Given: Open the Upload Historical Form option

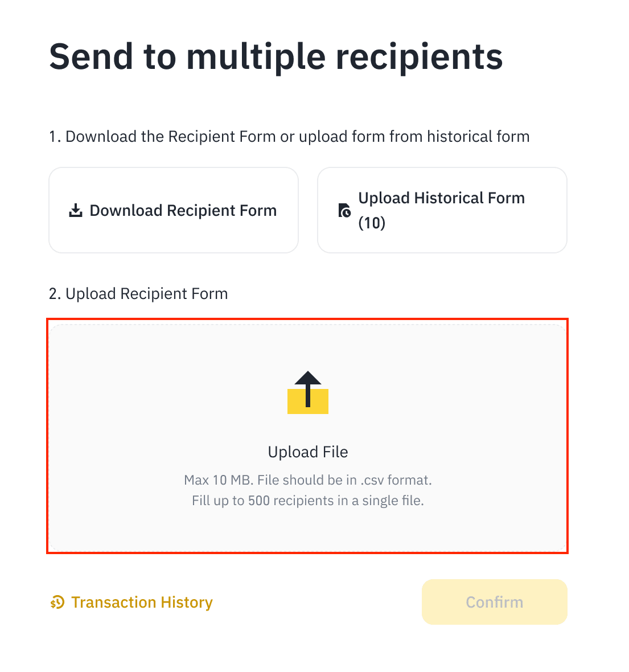Looking at the screenshot, I should [442, 210].
